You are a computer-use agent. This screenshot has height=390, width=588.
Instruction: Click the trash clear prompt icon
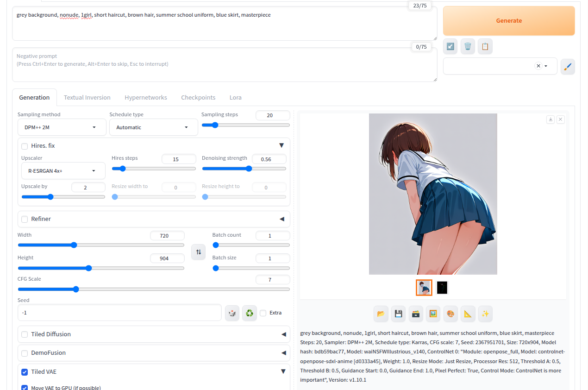468,46
